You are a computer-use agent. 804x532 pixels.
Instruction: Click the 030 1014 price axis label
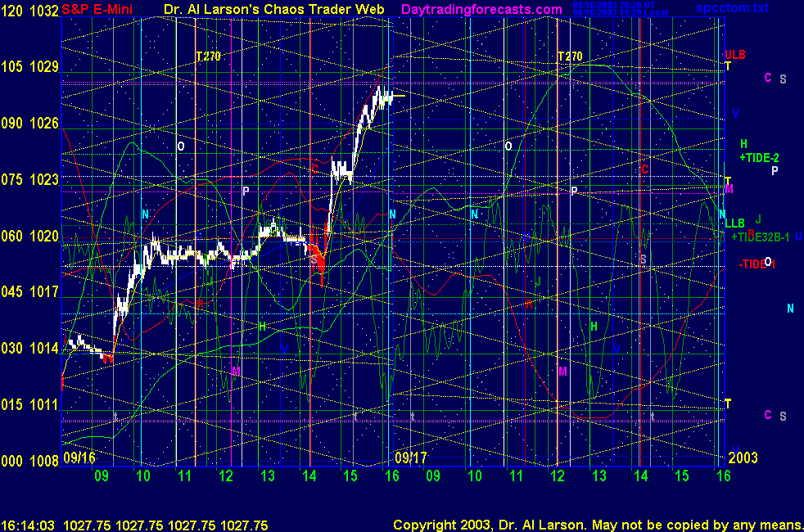click(x=29, y=348)
